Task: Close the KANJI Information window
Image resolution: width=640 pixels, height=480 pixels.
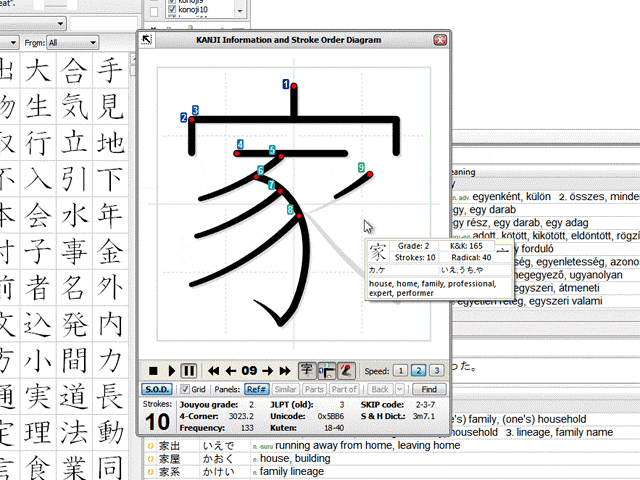Action: 440,40
